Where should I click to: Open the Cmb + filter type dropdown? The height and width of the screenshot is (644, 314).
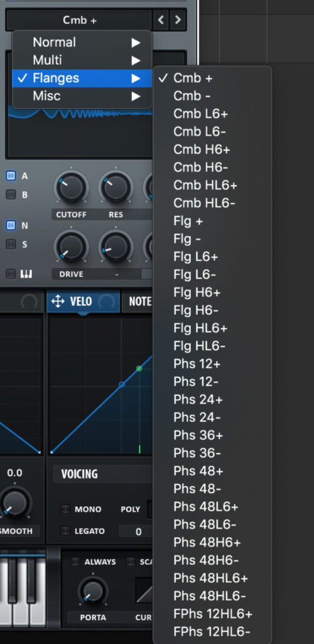(79, 19)
